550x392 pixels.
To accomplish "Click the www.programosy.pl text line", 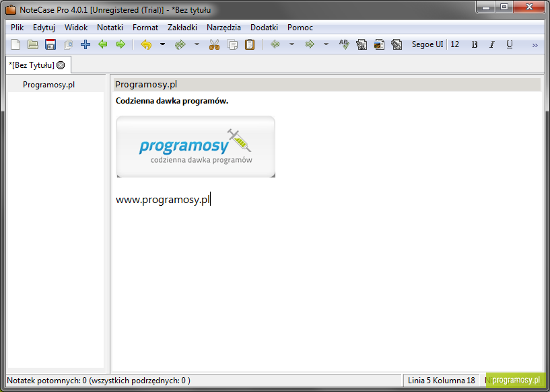I will click(163, 200).
